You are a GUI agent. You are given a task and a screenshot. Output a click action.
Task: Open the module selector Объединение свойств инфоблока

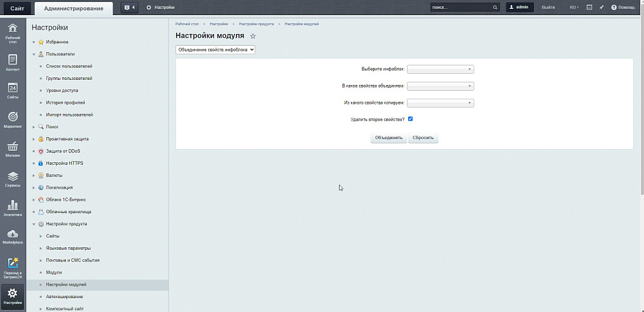click(x=215, y=49)
